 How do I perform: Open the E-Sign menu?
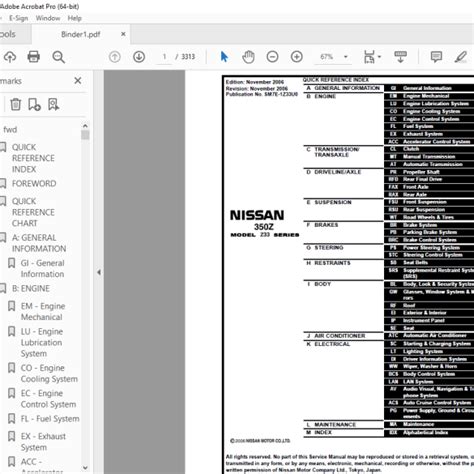point(18,18)
